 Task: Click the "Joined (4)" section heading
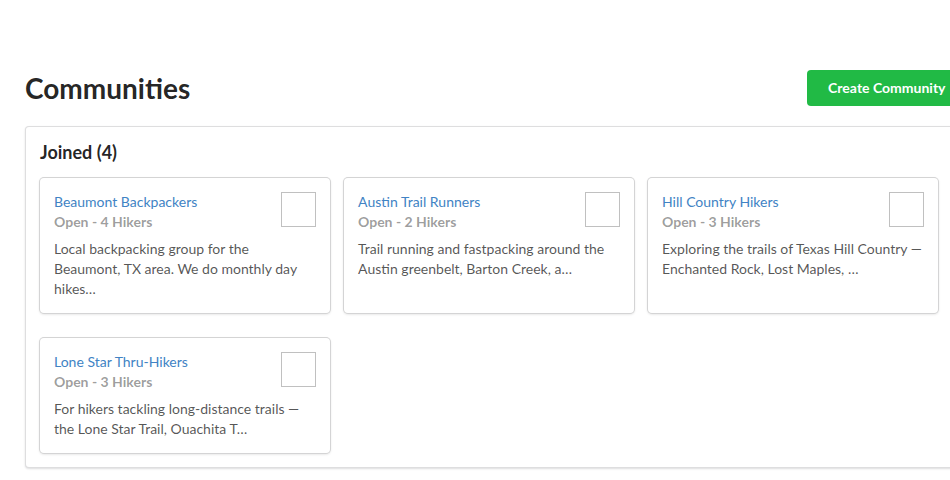[78, 153]
